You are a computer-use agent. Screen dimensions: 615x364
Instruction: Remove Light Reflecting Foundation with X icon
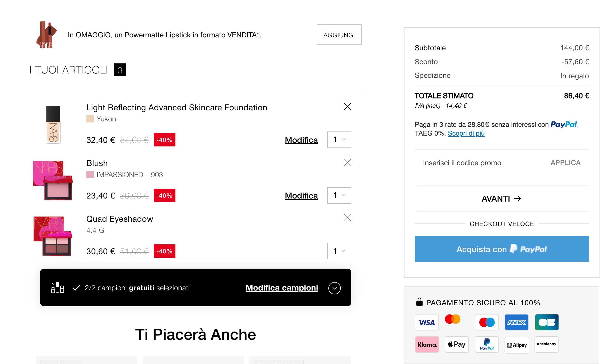(x=347, y=106)
